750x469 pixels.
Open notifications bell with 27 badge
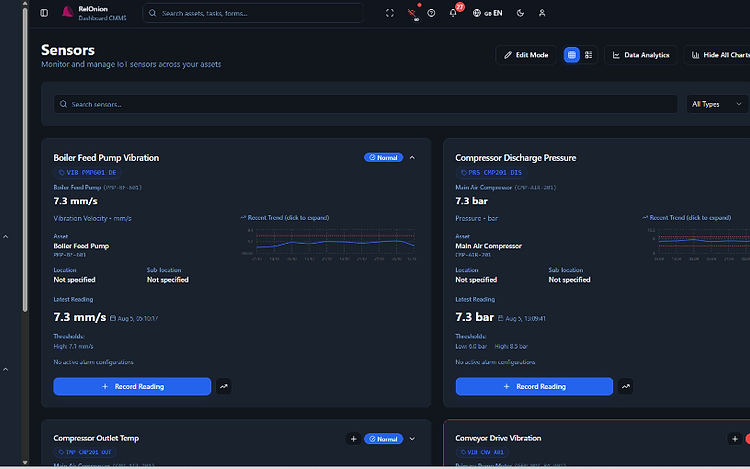(453, 13)
